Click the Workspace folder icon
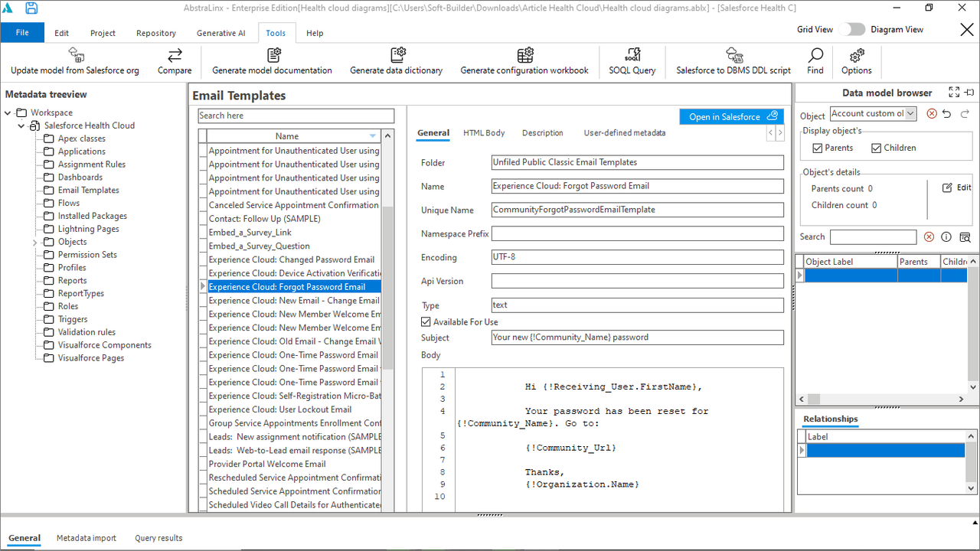Viewport: 980px width, 551px height. pos(21,112)
